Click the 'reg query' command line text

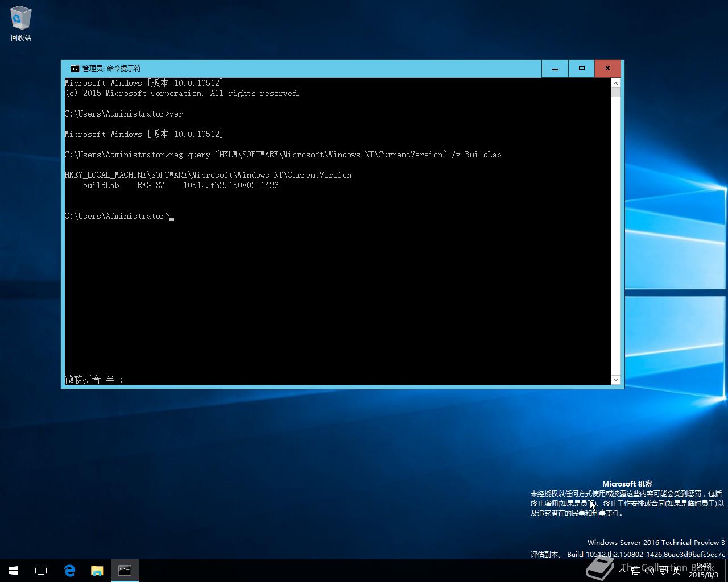pyautogui.click(x=335, y=155)
